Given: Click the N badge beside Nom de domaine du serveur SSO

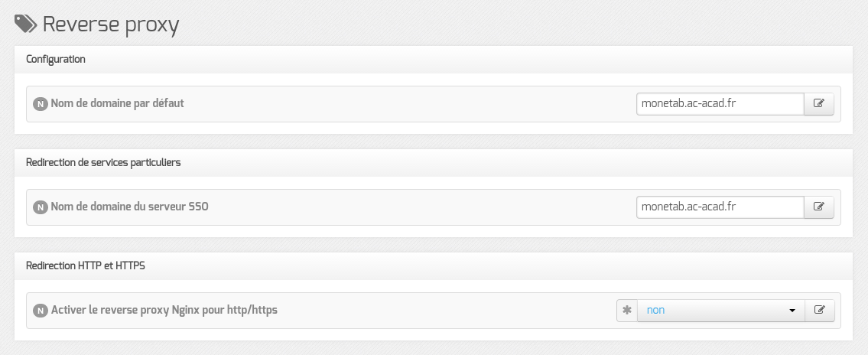Looking at the screenshot, I should [41, 207].
